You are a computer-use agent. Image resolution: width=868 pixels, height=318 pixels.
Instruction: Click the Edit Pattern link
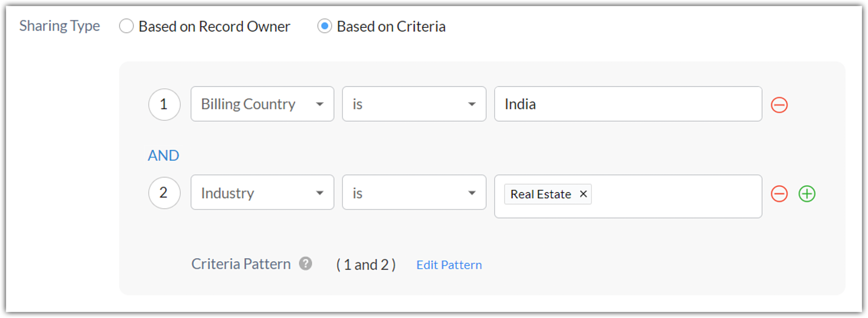(449, 265)
